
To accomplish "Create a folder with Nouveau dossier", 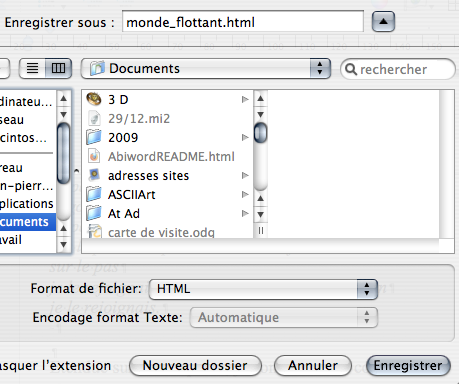I will click(x=195, y=365).
